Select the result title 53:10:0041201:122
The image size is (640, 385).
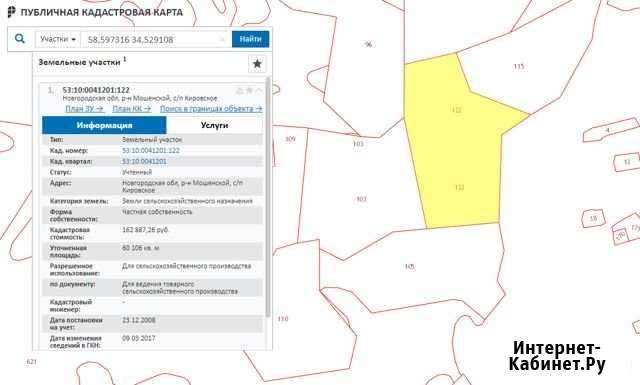tap(96, 90)
